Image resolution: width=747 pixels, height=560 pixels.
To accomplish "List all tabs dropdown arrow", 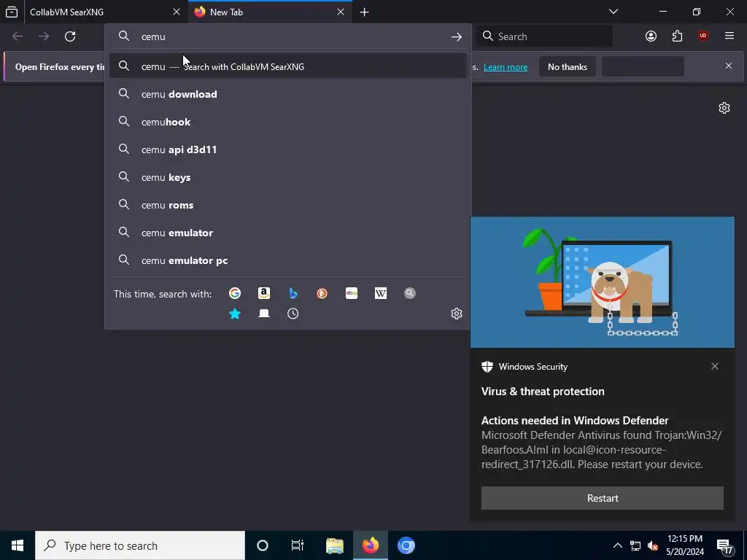I will coord(613,12).
